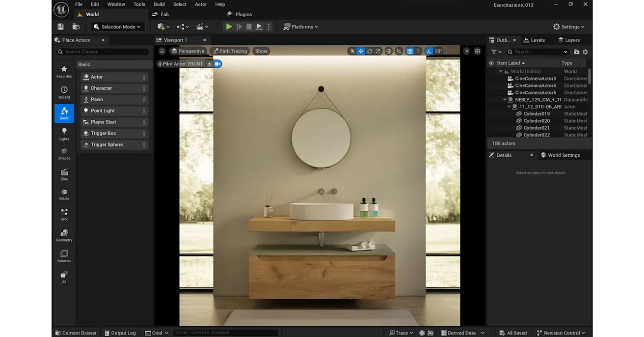Open rotation snap value 10°
The image size is (644, 337).
438,51
